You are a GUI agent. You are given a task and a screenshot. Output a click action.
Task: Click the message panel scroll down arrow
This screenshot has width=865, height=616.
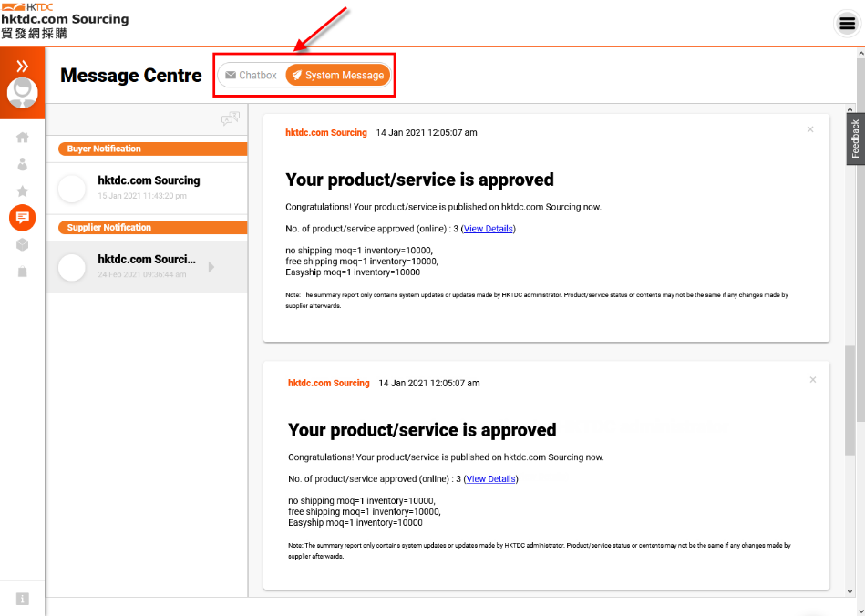tap(850, 591)
